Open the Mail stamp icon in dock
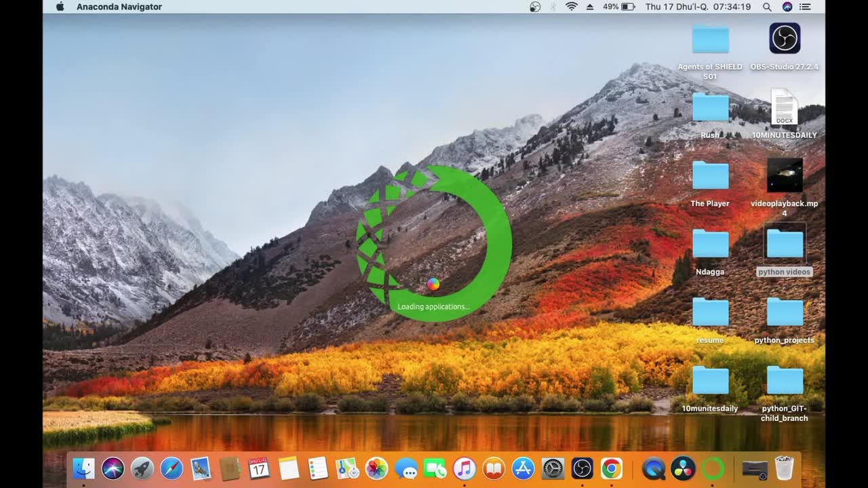Screen dimensions: 868x488 pyautogui.click(x=201, y=468)
